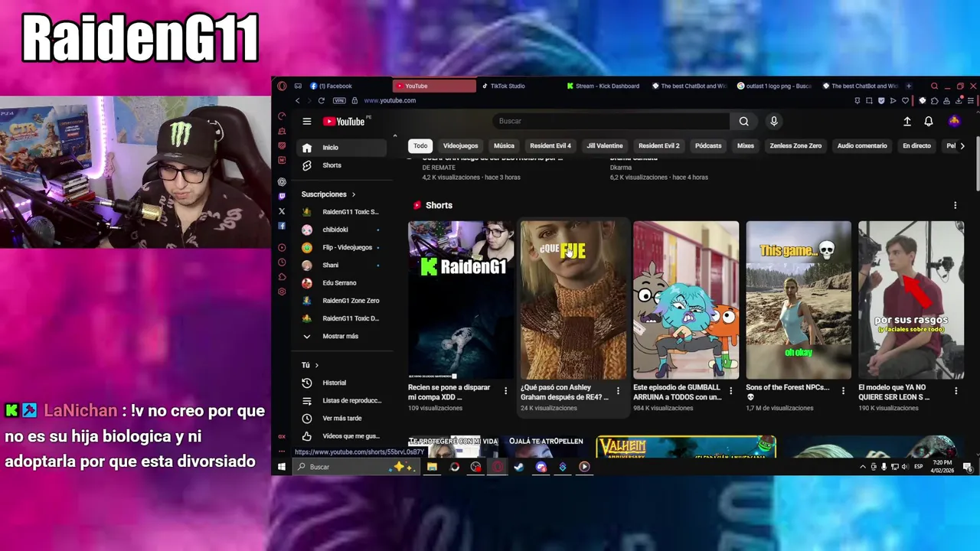Screen dimensions: 980x551
Task: Click the Opera GX logo menu
Action: [282, 86]
